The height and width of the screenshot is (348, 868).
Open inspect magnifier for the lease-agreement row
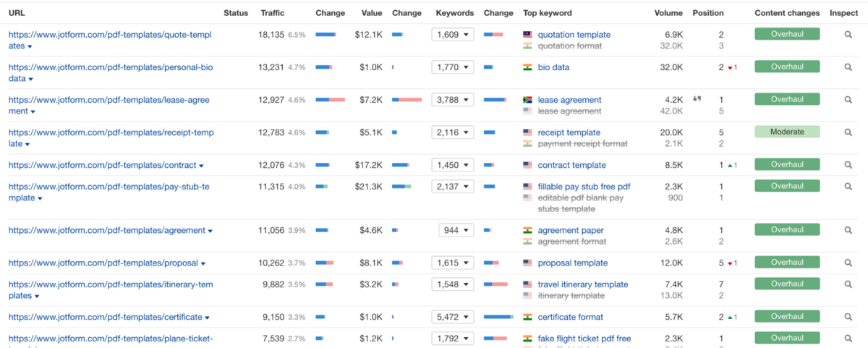click(x=848, y=100)
